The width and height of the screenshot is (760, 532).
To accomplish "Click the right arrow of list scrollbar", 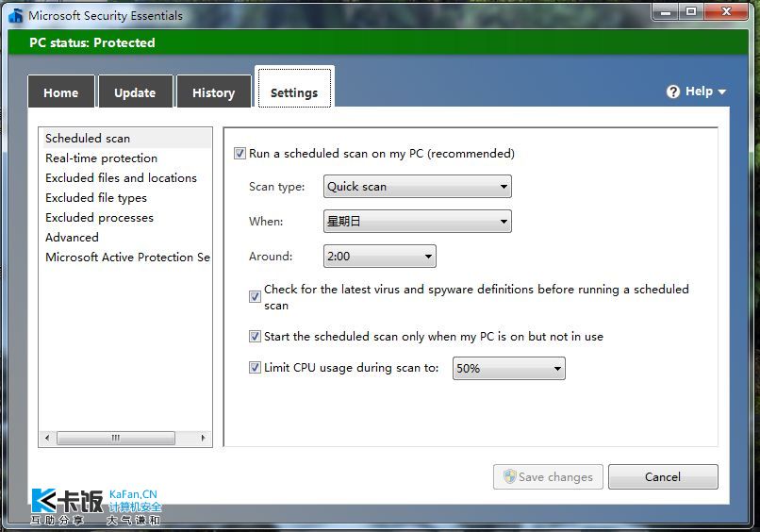I will [x=203, y=438].
